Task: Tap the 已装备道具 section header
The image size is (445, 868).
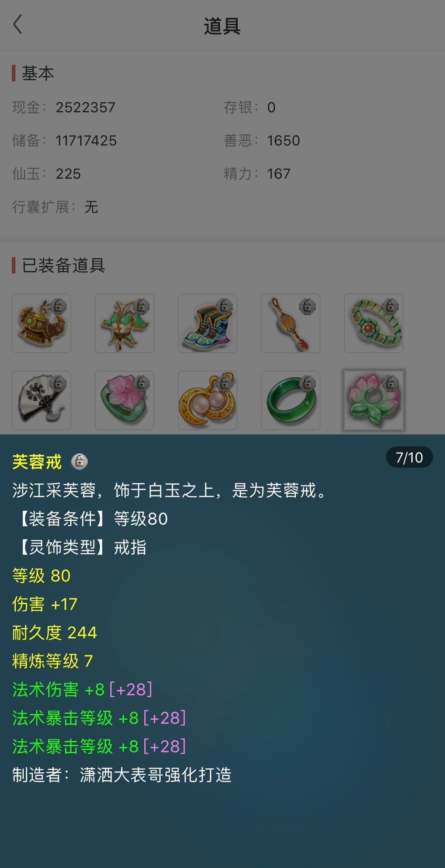Action: [63, 265]
